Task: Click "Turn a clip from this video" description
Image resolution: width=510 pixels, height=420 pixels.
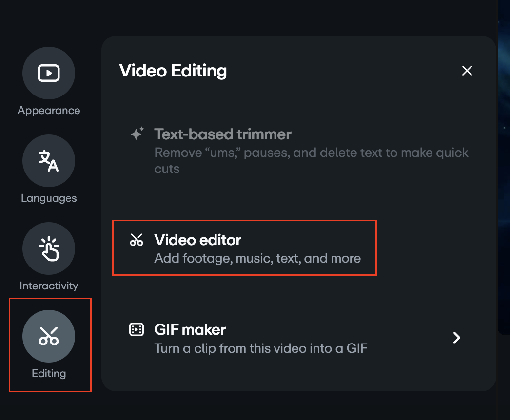Action: [x=260, y=348]
